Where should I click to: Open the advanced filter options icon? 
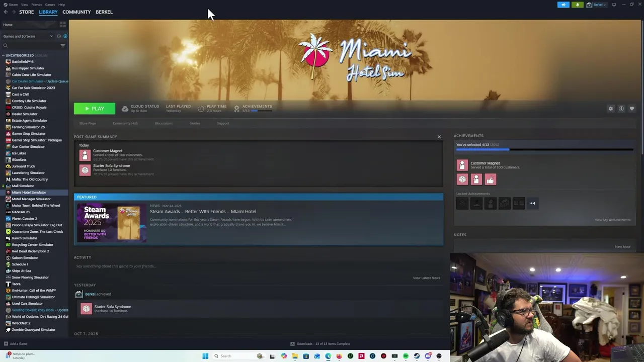click(x=63, y=46)
